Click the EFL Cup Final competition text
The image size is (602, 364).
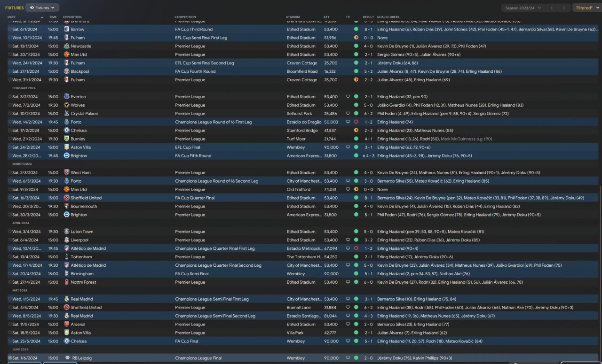click(188, 147)
